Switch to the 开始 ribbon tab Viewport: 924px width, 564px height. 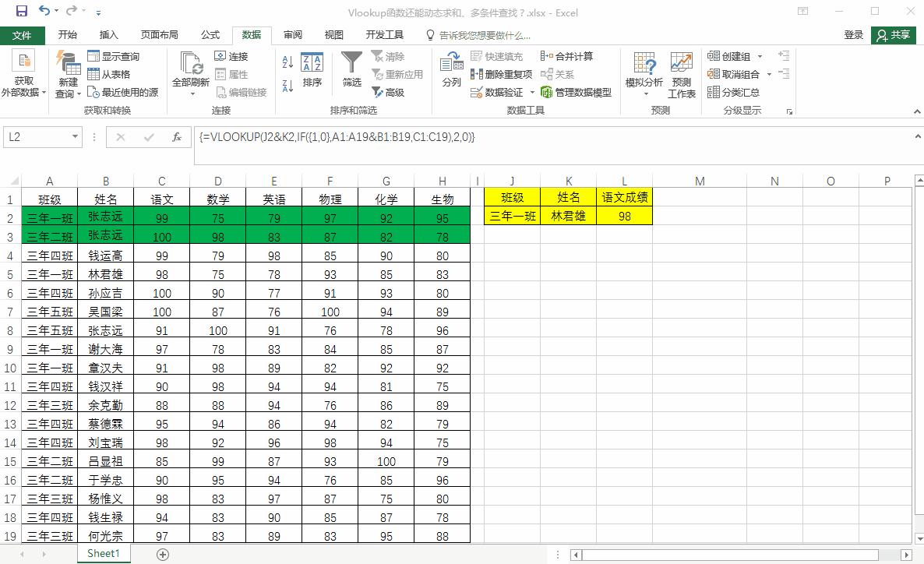click(x=66, y=34)
